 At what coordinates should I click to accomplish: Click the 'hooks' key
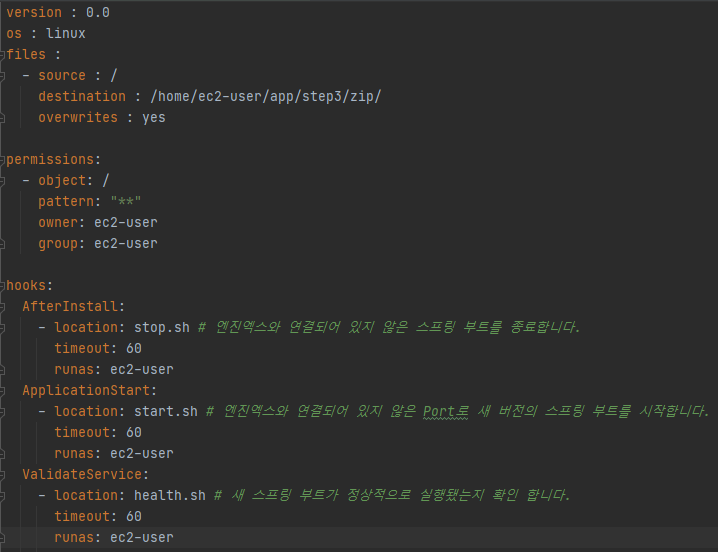click(26, 286)
